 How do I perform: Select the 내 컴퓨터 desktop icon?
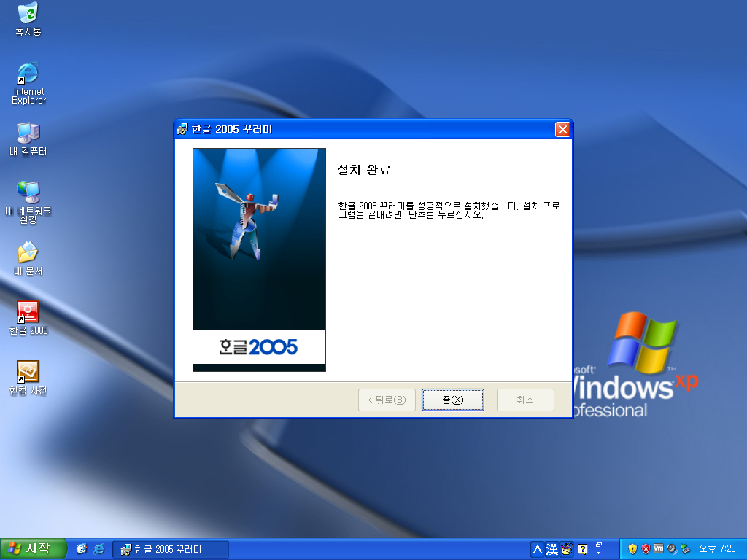tap(28, 139)
